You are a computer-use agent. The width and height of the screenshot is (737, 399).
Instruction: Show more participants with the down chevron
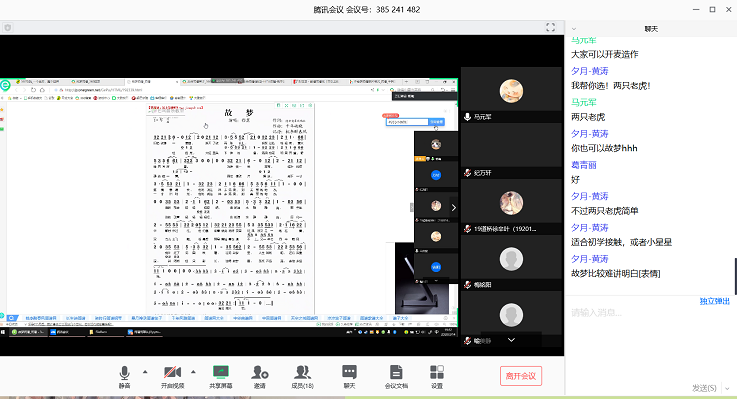click(x=511, y=340)
